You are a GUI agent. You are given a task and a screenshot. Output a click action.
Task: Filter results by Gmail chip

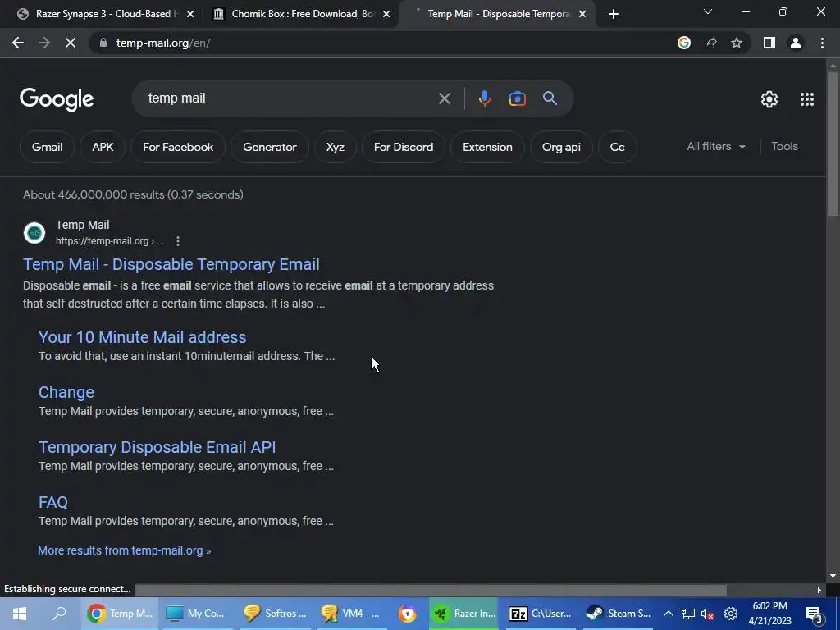tap(47, 147)
